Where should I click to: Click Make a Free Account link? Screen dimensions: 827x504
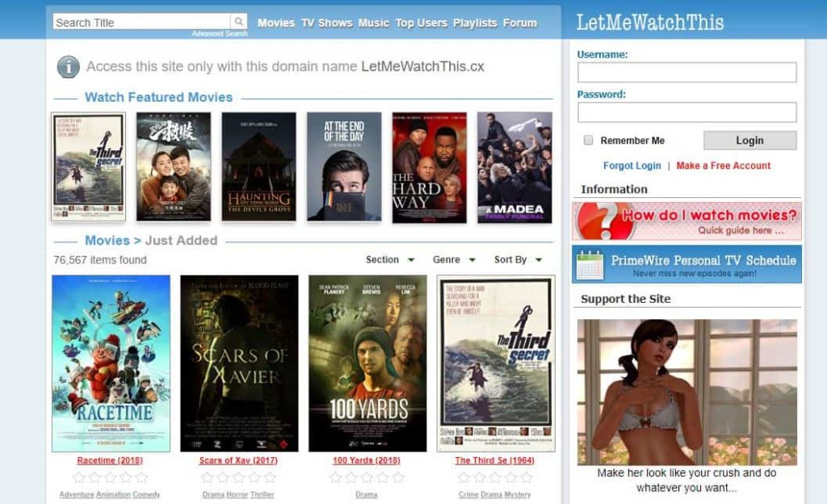(723, 166)
